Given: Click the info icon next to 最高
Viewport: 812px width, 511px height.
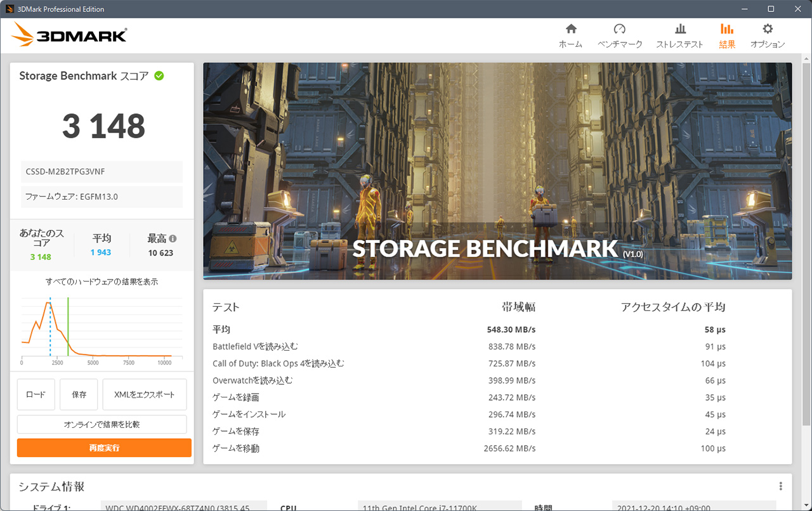Looking at the screenshot, I should click(173, 239).
